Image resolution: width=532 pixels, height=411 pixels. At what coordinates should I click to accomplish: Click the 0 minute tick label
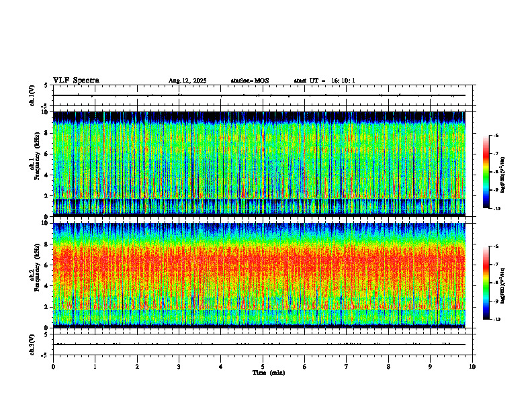pyautogui.click(x=53, y=367)
